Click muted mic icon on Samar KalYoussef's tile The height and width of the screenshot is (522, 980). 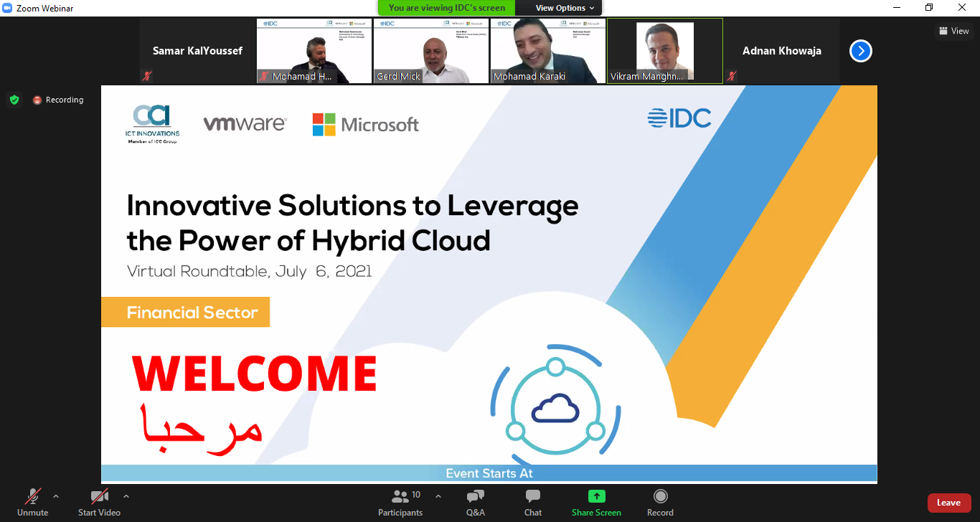pyautogui.click(x=147, y=76)
